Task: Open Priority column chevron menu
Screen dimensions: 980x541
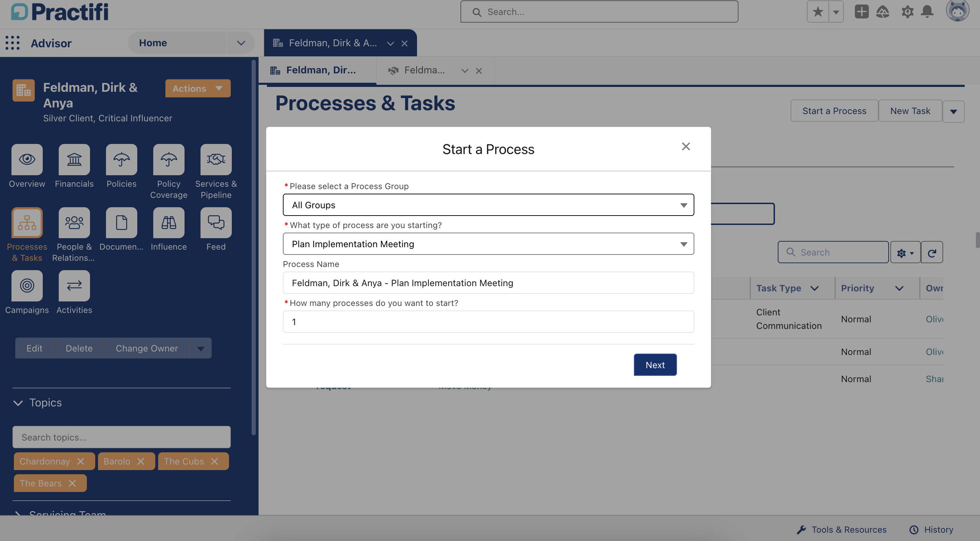Action: 899,288
